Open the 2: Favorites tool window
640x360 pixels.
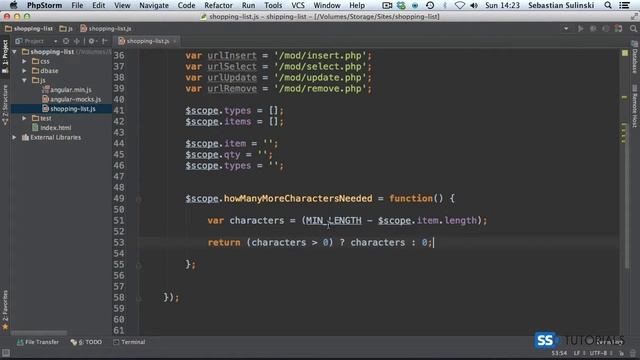click(5, 309)
